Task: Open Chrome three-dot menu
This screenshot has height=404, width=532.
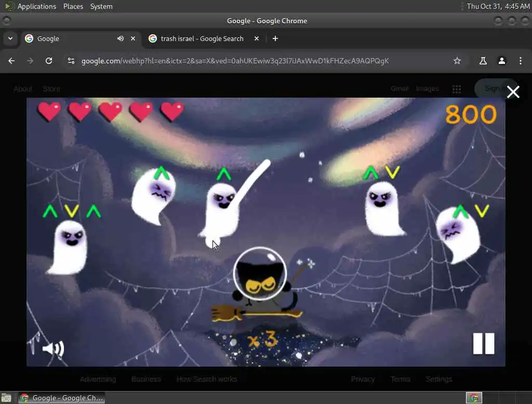Action: click(x=520, y=61)
